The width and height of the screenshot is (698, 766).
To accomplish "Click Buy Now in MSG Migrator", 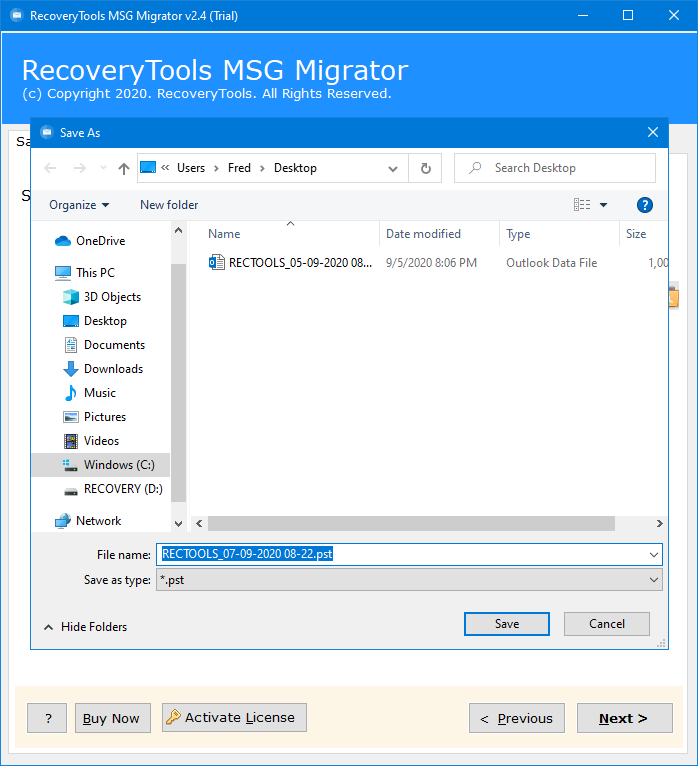I will [113, 718].
